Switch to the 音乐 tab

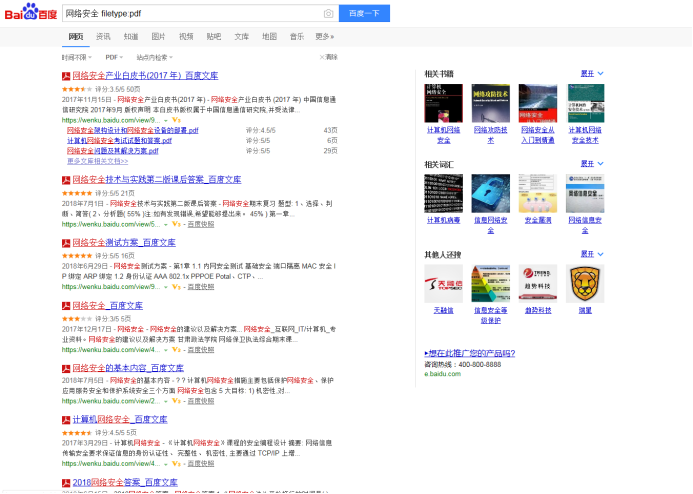pos(297,37)
